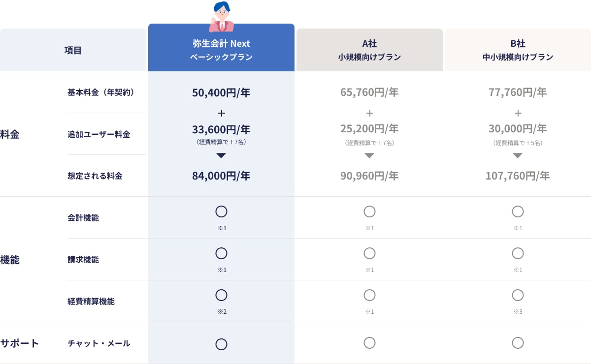Click the 会計機能 circle under B社
The width and height of the screenshot is (591, 364).
[518, 212]
